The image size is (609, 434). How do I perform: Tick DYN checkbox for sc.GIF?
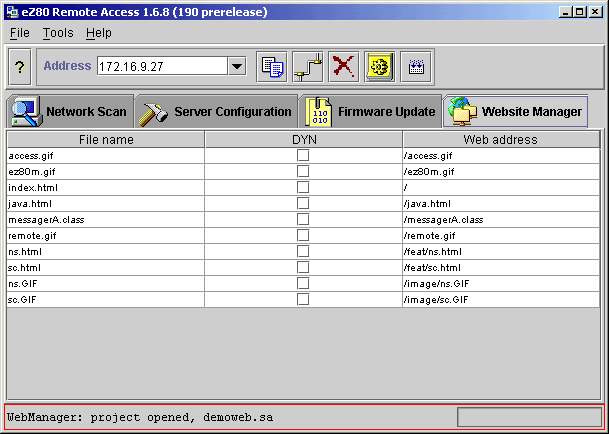tap(303, 299)
